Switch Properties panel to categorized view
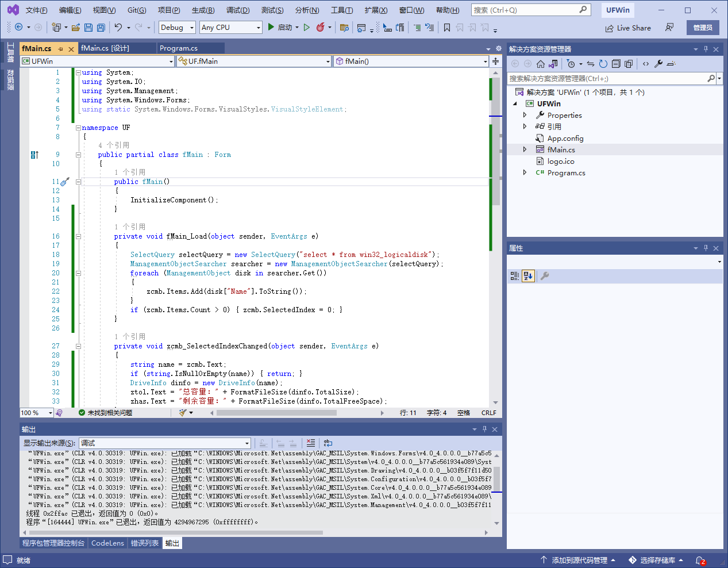This screenshot has width=728, height=568. click(515, 277)
